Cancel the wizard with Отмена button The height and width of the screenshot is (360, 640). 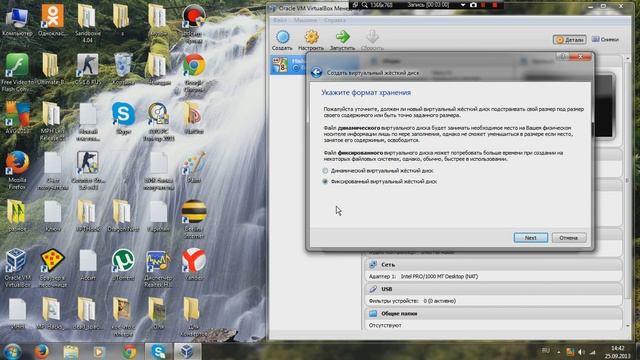(569, 238)
